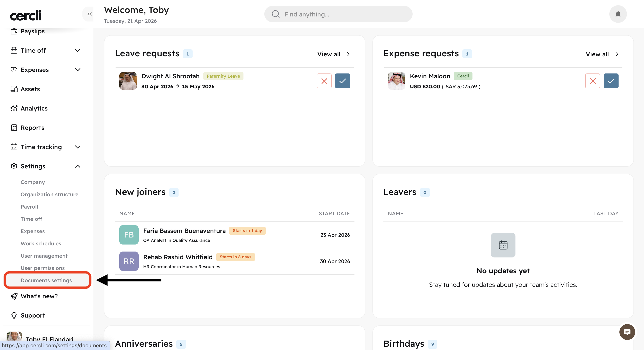Open Analytics from the sidebar
Screen dimensions: 644x350
pos(34,108)
